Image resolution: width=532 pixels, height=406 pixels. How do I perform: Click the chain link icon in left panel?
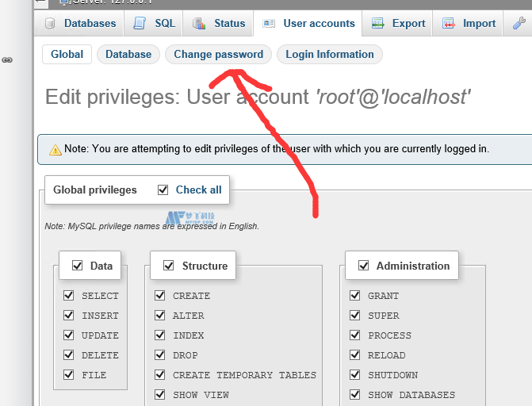7,59
